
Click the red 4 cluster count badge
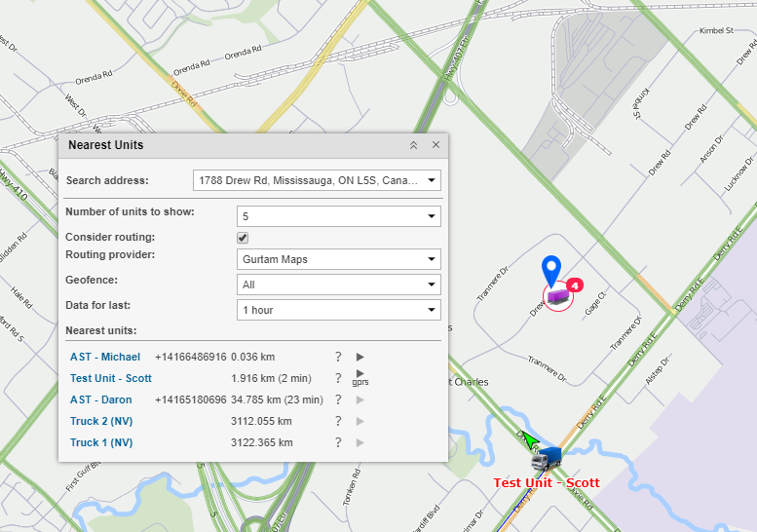(575, 285)
